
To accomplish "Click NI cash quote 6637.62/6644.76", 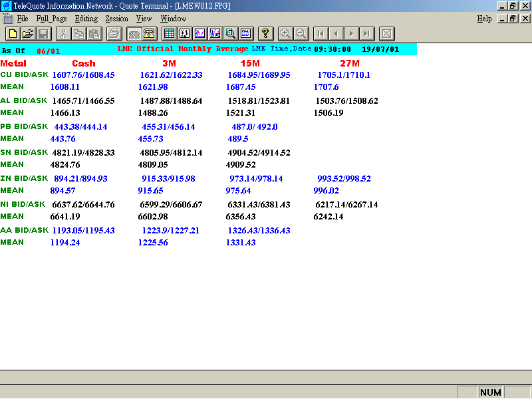I will point(84,205).
